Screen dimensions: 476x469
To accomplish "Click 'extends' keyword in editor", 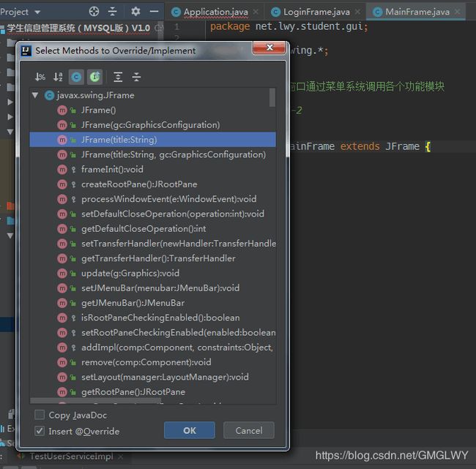I will [360, 146].
